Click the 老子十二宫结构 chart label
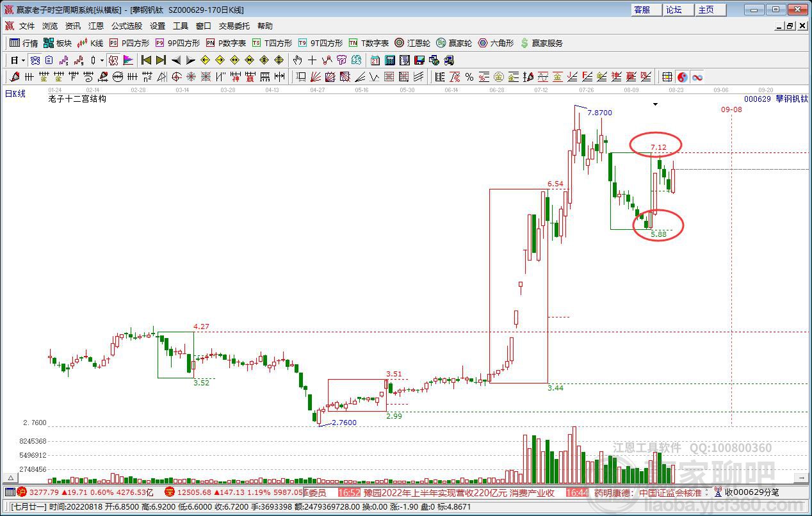Screen dimensions: 812x516 click(x=77, y=99)
